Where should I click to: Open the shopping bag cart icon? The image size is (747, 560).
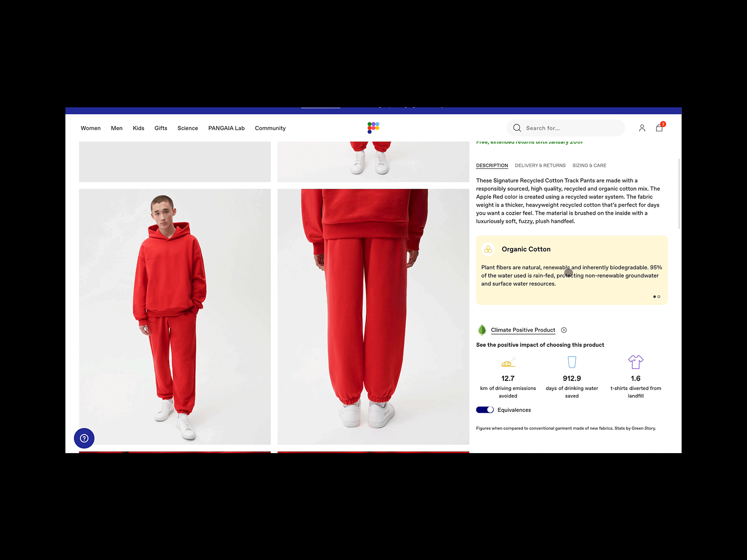pos(660,127)
